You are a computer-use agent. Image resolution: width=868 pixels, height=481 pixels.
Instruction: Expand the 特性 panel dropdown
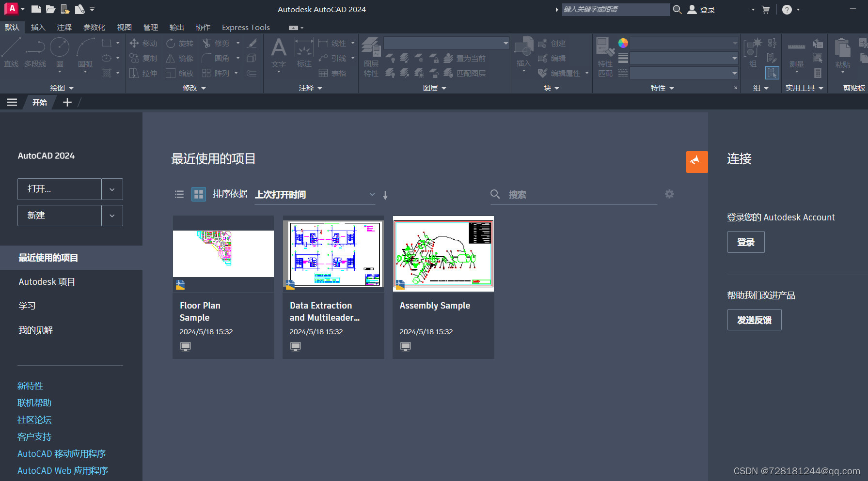663,88
